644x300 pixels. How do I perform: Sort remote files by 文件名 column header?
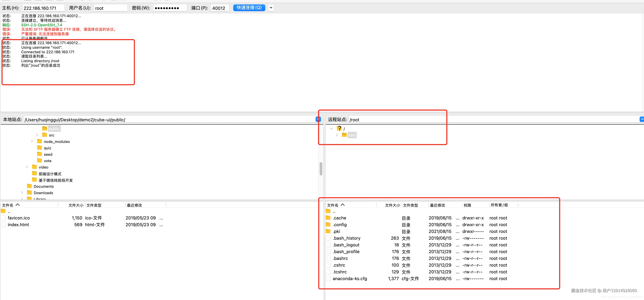pyautogui.click(x=332, y=205)
